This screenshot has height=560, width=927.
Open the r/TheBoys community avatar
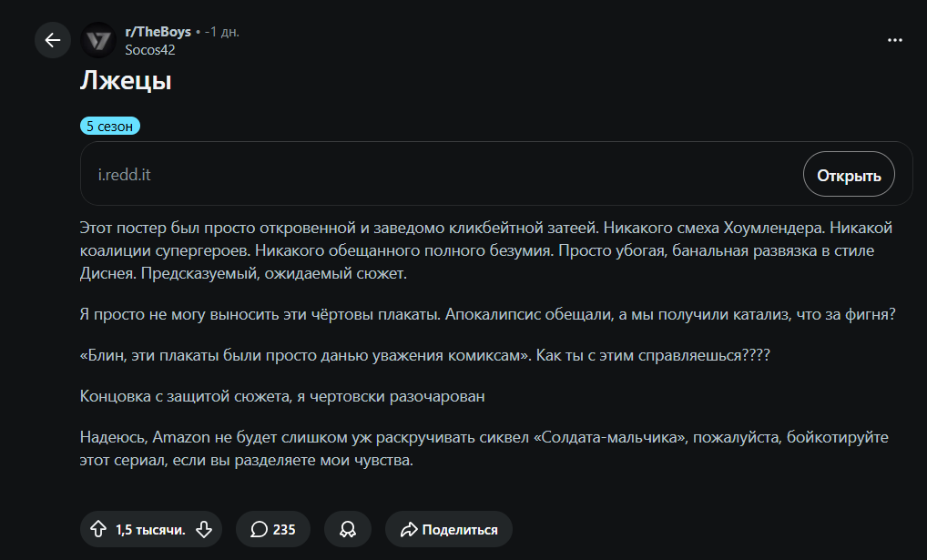pyautogui.click(x=98, y=40)
